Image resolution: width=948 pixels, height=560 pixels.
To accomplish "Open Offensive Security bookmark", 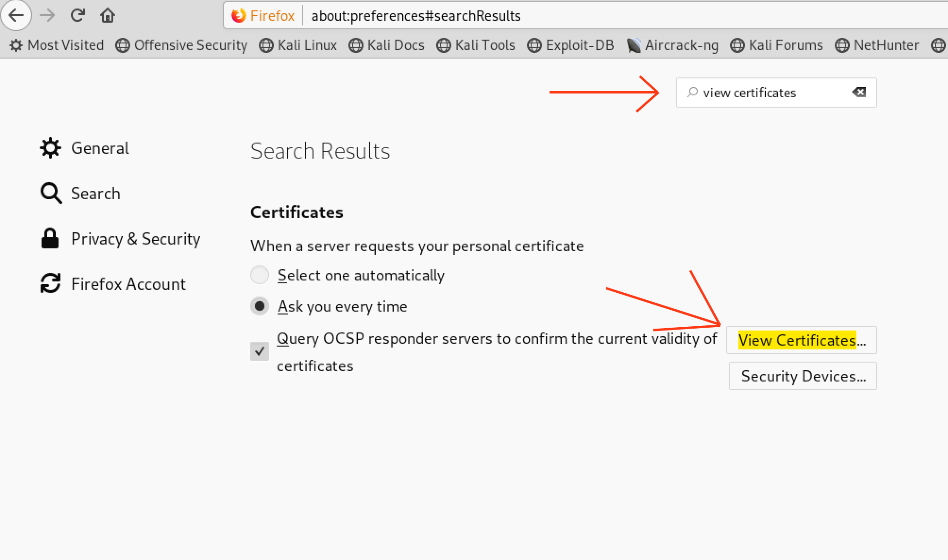I will coord(182,45).
